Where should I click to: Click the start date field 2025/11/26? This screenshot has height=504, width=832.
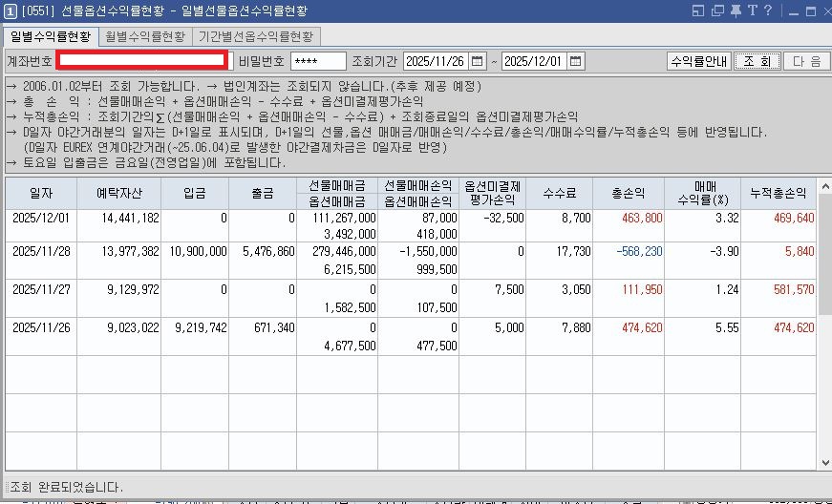[x=437, y=61]
